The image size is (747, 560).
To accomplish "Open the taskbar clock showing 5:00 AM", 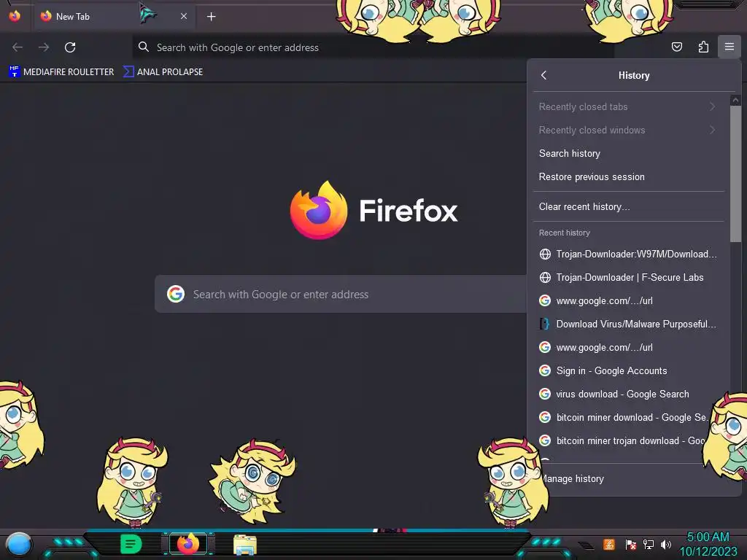I will coord(708,544).
